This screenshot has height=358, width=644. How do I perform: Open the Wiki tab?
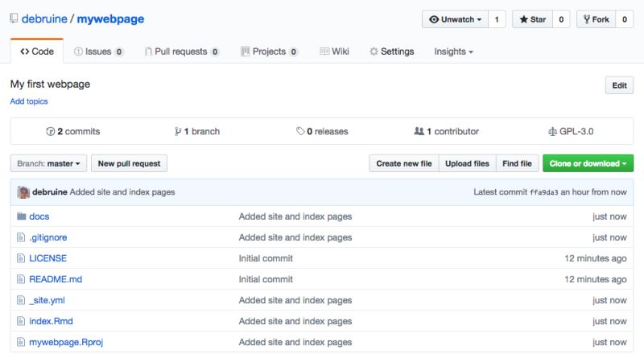point(334,51)
